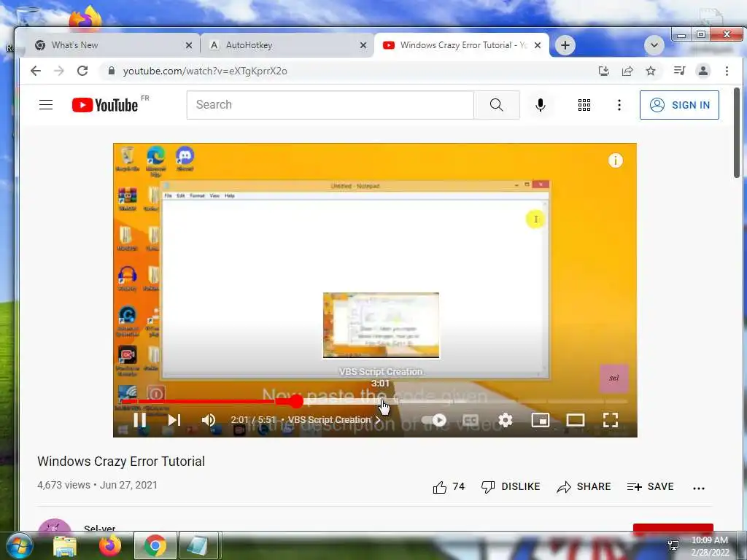This screenshot has width=747, height=560.
Task: Skip to the next video
Action: coord(174,419)
